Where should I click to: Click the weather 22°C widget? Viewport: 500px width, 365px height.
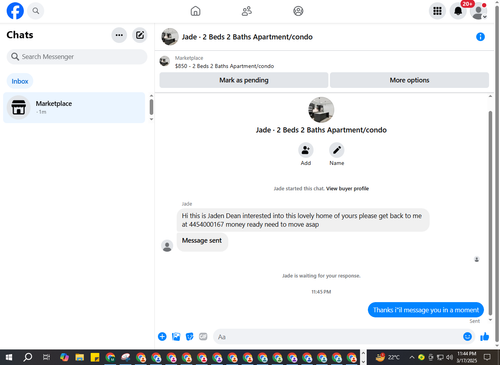(x=387, y=357)
